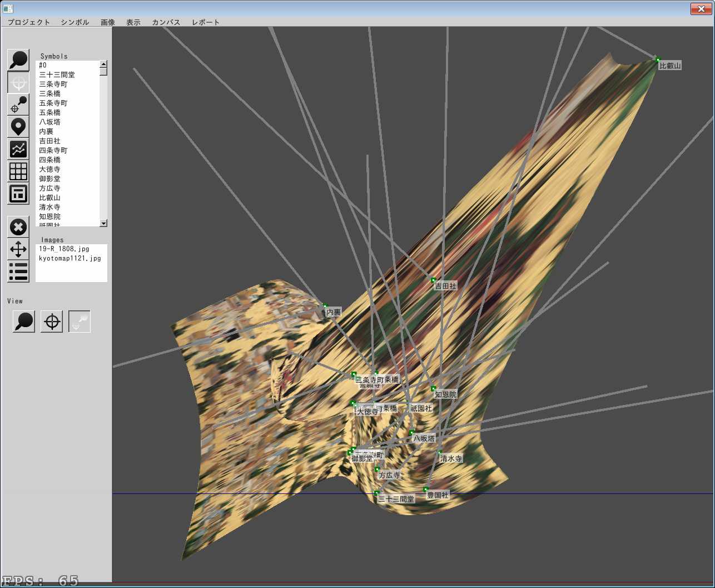This screenshot has height=588, width=715.
Task: Click the 方広寺 marker label on canvas
Action: click(389, 476)
